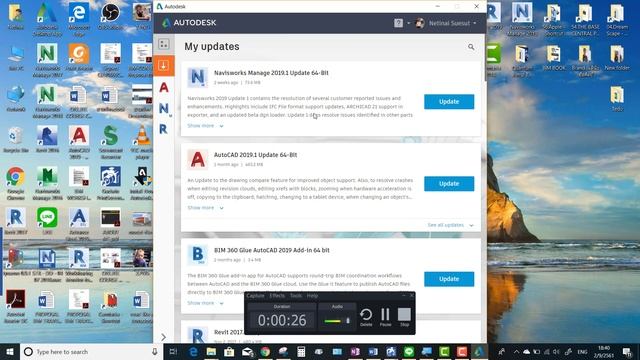
Task: Open the help question mark icon
Action: pos(398,23)
